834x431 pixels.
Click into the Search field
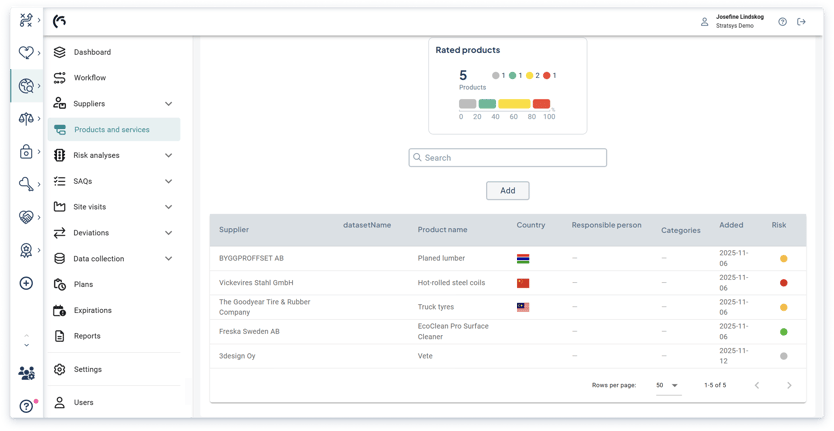(x=508, y=158)
